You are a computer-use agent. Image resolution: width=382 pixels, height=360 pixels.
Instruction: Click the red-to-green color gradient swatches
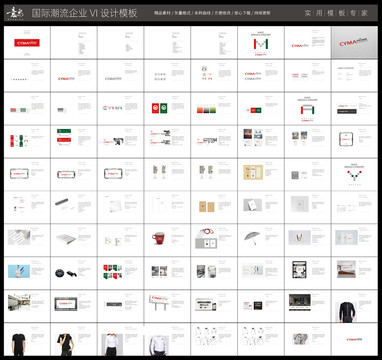tap(206, 110)
